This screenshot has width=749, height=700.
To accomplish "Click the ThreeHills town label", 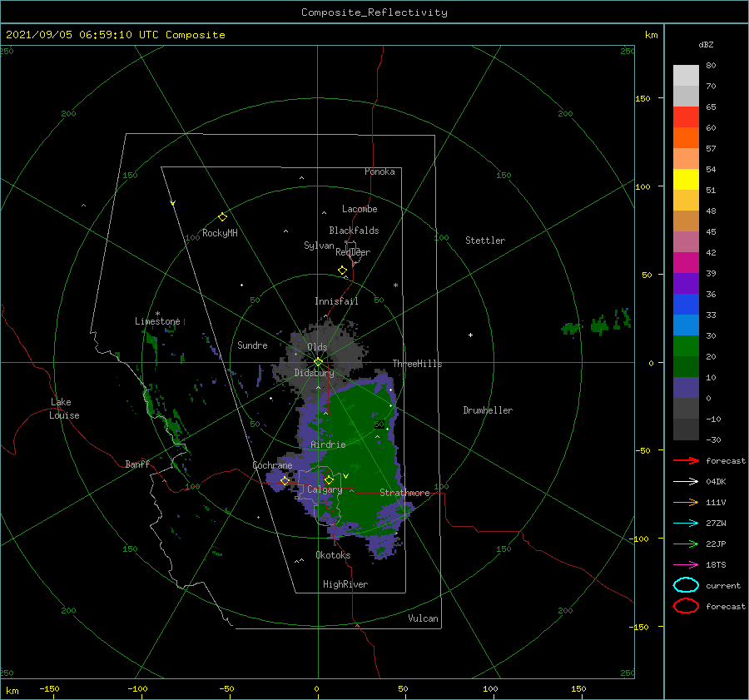I will point(417,364).
